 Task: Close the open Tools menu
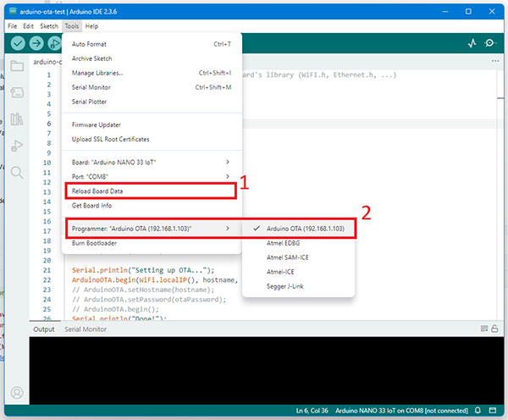72,26
